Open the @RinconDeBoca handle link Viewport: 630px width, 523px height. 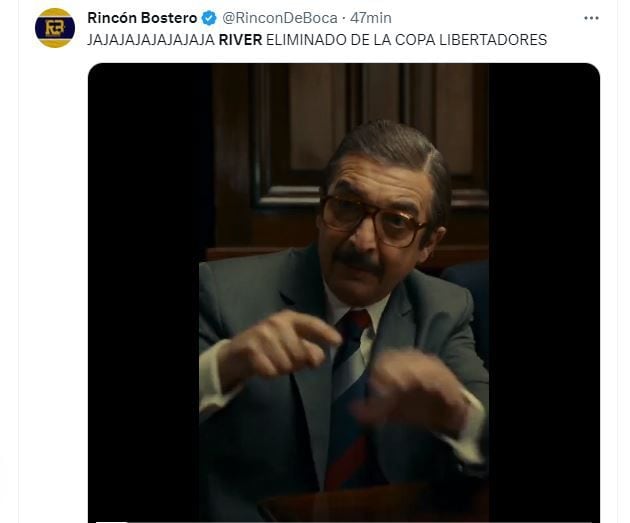280,18
